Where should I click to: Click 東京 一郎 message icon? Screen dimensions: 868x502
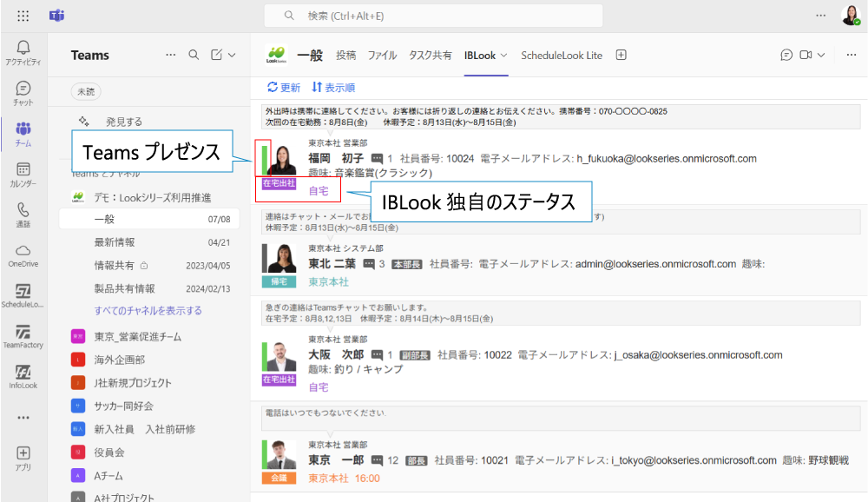point(377,460)
